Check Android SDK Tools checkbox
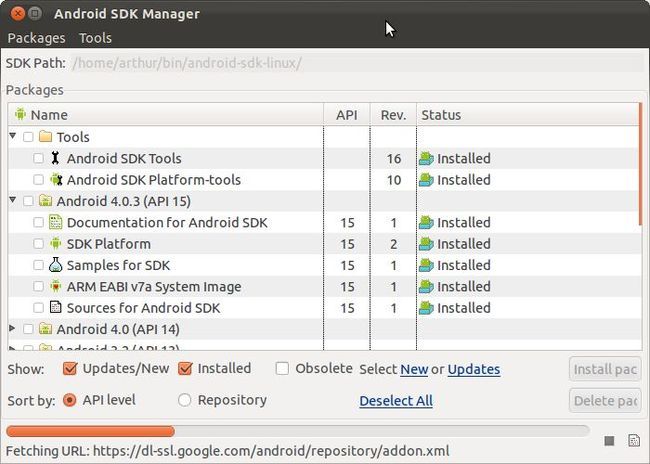650x464 pixels. (39, 158)
